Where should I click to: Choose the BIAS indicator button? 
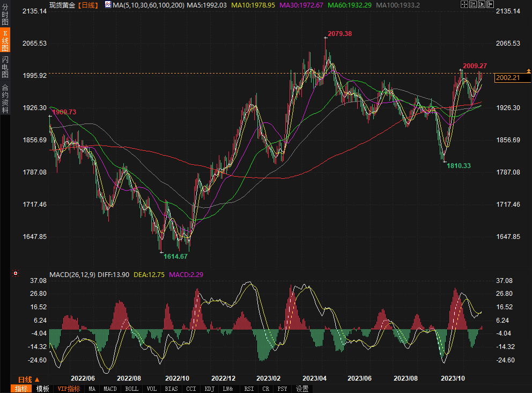171,389
